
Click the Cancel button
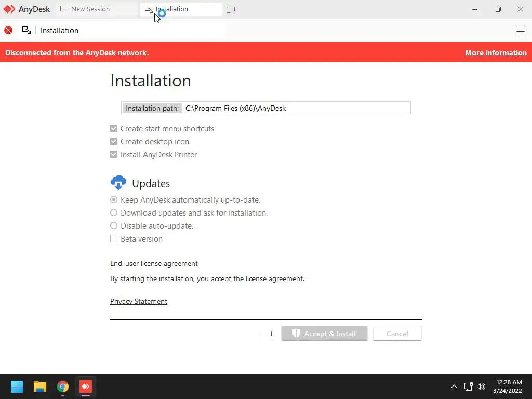397,334
